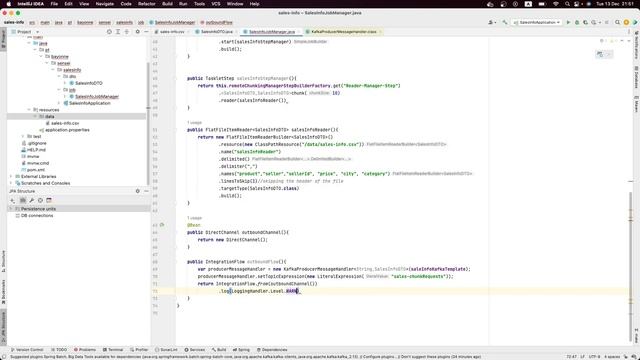Open the VCS menu
640x360 pixels.
point(216,4)
